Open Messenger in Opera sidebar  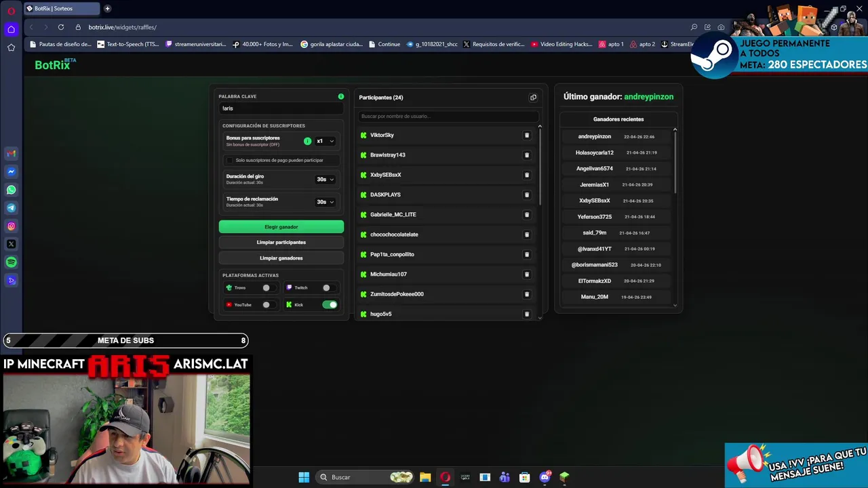point(12,172)
